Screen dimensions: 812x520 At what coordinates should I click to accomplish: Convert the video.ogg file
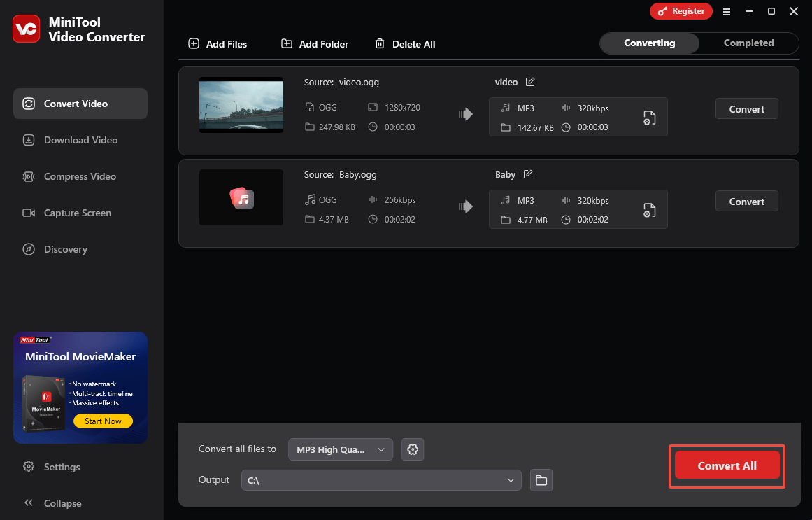tap(746, 109)
